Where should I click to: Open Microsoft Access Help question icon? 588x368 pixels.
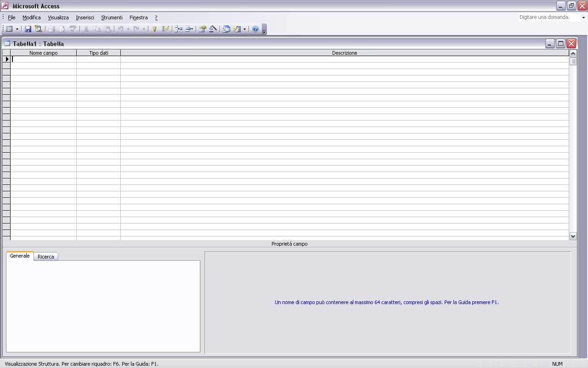click(255, 29)
